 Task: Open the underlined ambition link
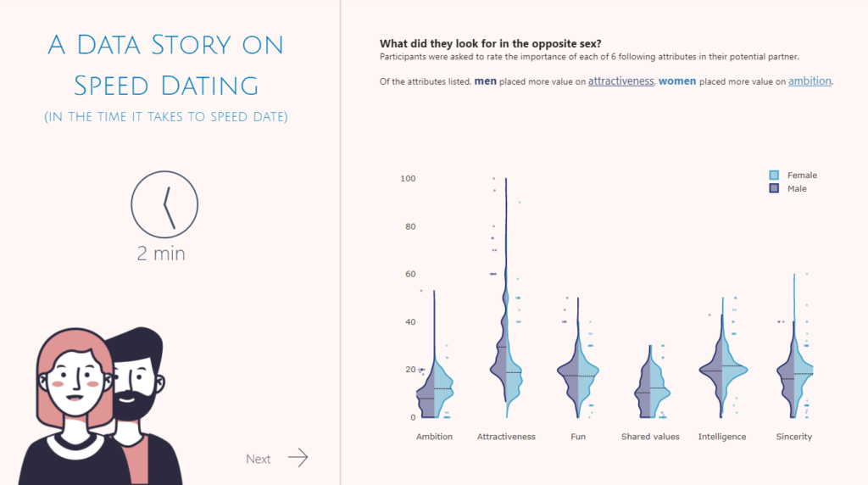810,81
